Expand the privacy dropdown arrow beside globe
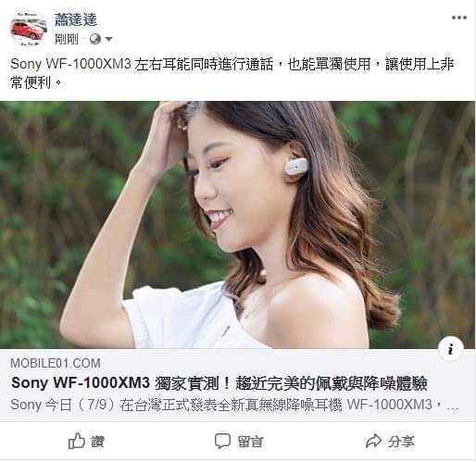This screenshot has width=476, height=462. 108,39
